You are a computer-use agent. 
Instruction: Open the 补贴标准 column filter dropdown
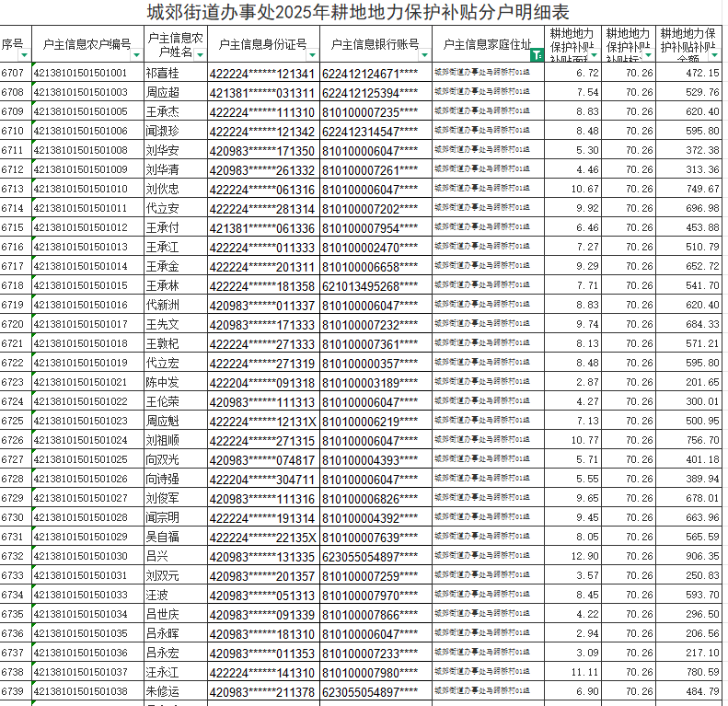(x=648, y=55)
